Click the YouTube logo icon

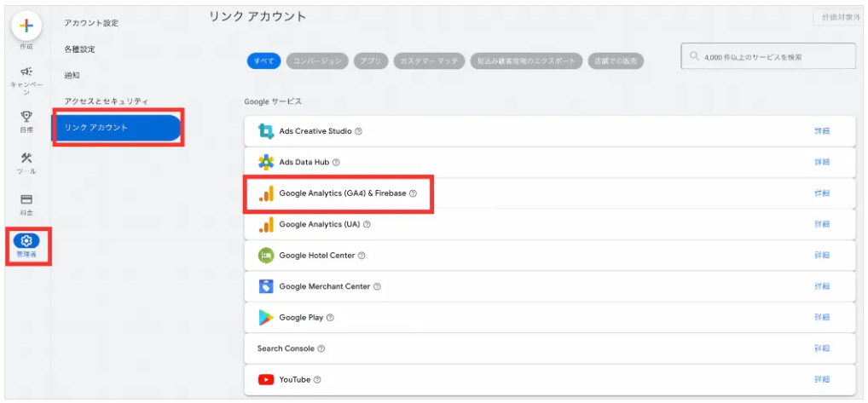(x=266, y=379)
